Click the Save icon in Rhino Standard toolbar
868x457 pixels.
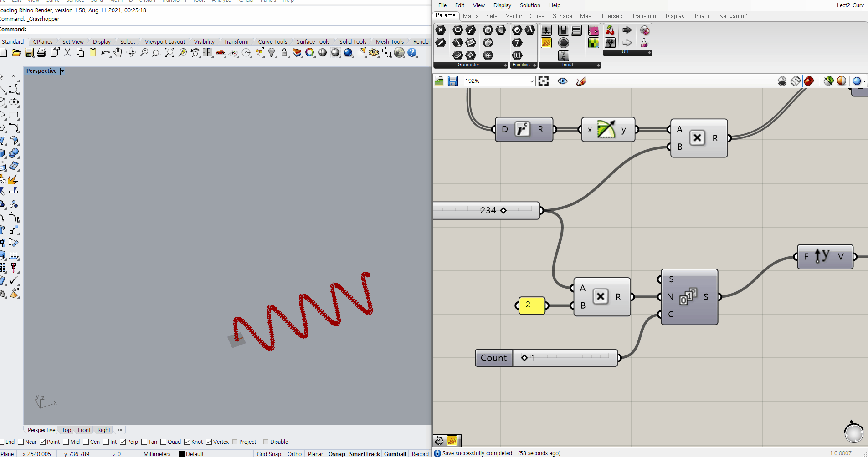pos(29,53)
